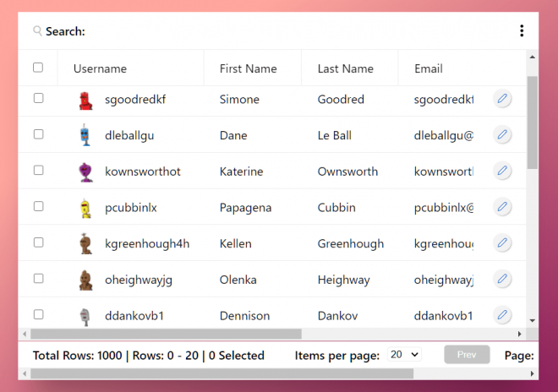Click the Prev page button
This screenshot has height=392, width=558.
tap(467, 355)
